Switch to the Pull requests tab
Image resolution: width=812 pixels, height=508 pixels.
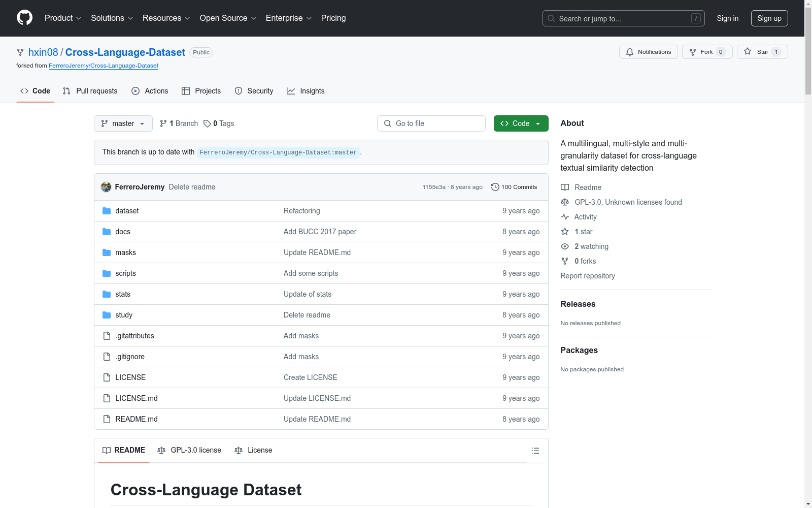pyautogui.click(x=90, y=91)
